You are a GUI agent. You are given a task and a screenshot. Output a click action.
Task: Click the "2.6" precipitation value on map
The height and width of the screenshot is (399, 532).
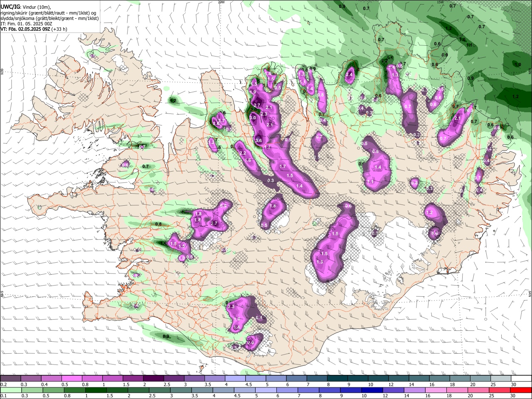(x=216, y=124)
